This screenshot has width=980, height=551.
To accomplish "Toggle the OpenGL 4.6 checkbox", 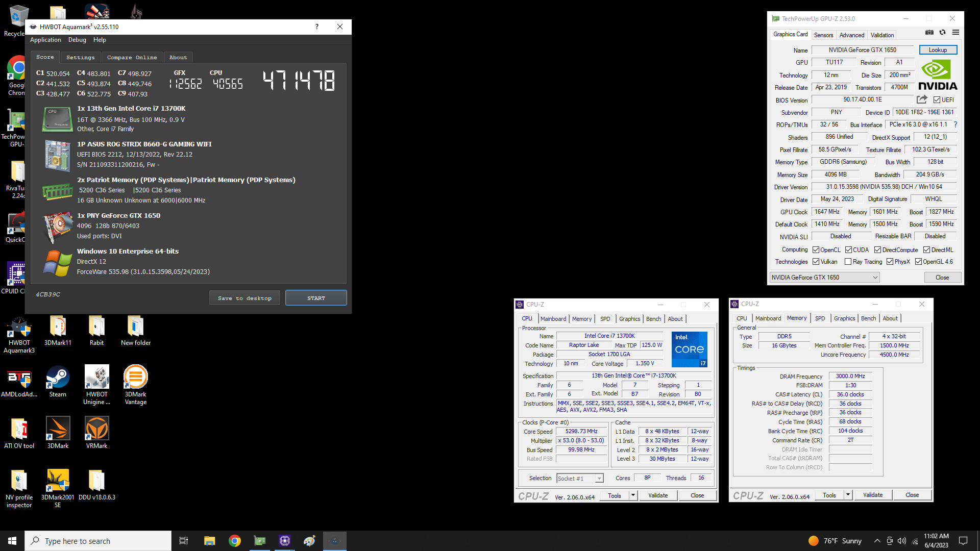I will coord(918,262).
